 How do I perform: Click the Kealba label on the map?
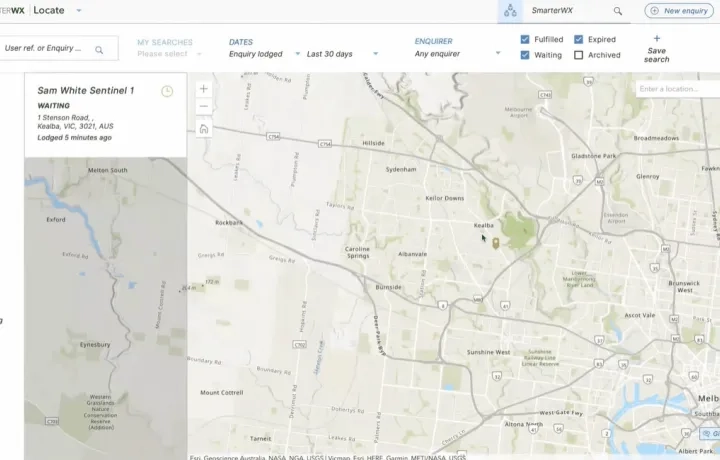click(x=484, y=225)
